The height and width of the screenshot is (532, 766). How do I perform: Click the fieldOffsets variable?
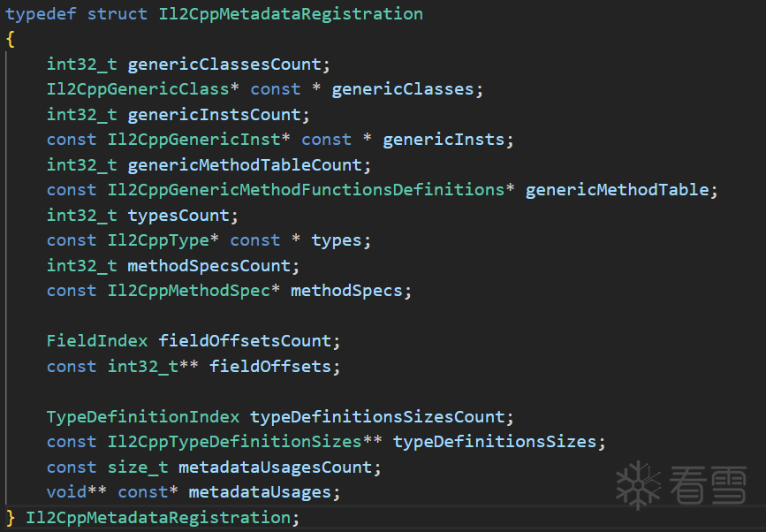pyautogui.click(x=270, y=367)
